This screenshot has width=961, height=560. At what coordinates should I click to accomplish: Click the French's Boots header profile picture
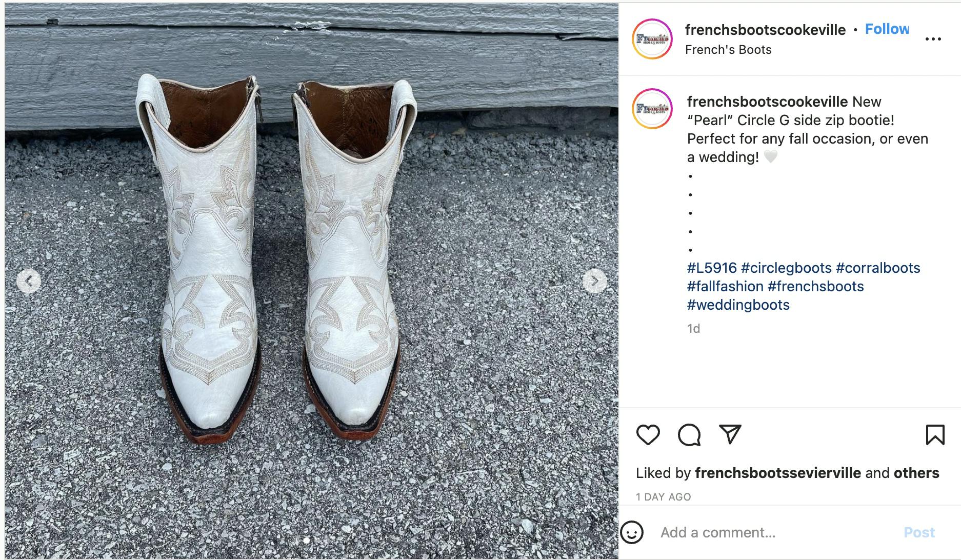click(x=652, y=39)
